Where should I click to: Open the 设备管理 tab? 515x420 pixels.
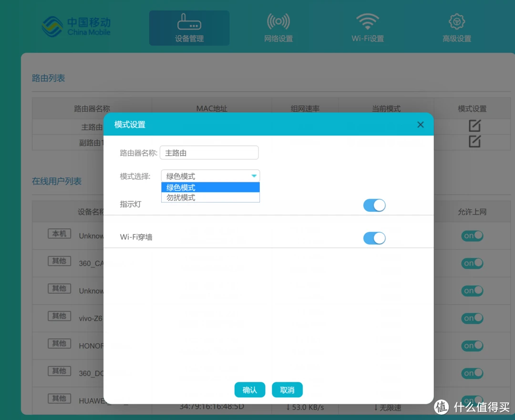pyautogui.click(x=189, y=28)
